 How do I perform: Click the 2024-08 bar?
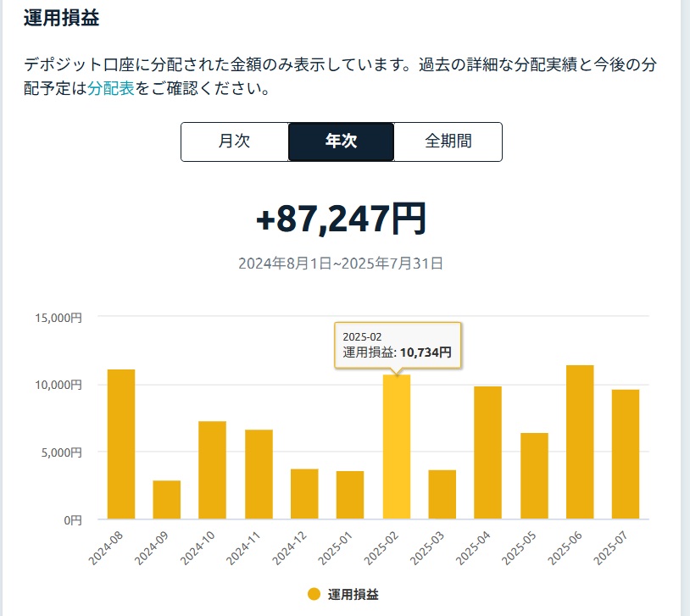[121, 444]
